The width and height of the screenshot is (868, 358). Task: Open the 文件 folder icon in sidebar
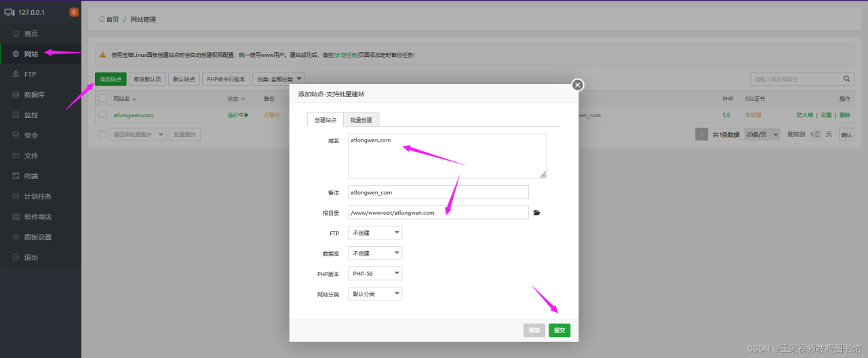coord(16,155)
